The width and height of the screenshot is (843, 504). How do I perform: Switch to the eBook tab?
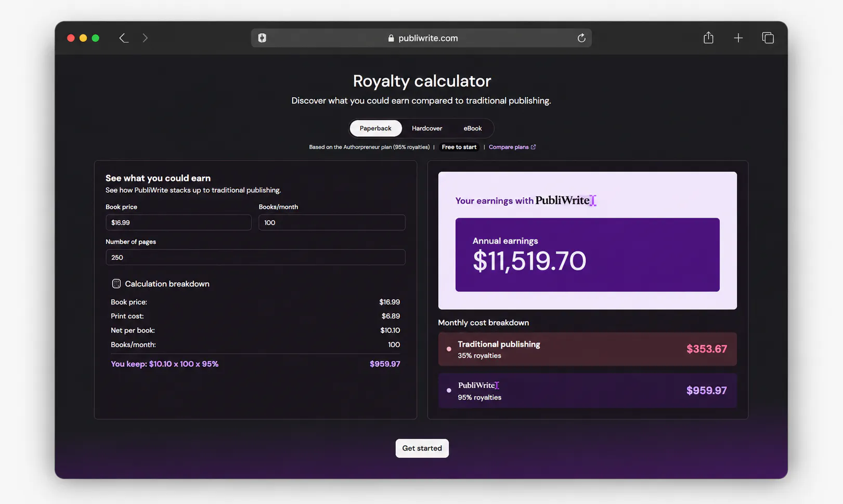(473, 128)
